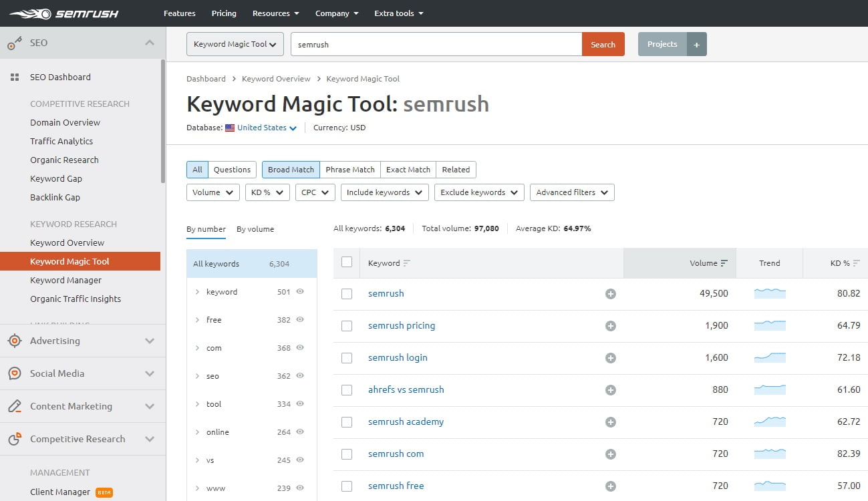Select the Phrase Match tab

point(350,170)
